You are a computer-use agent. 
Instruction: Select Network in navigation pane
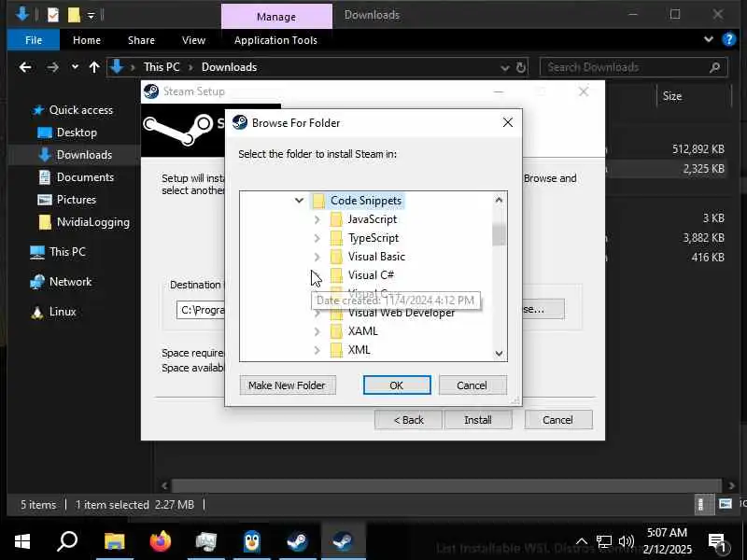tap(70, 282)
